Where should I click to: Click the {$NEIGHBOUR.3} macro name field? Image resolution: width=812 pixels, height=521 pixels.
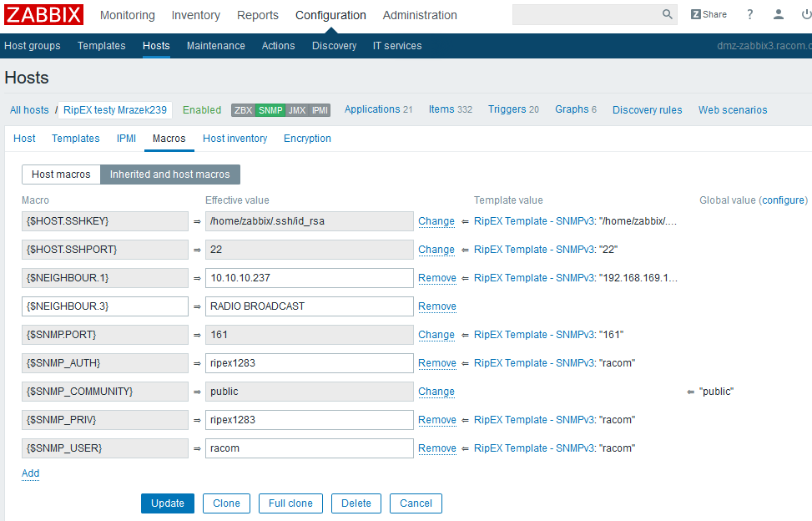(x=105, y=306)
